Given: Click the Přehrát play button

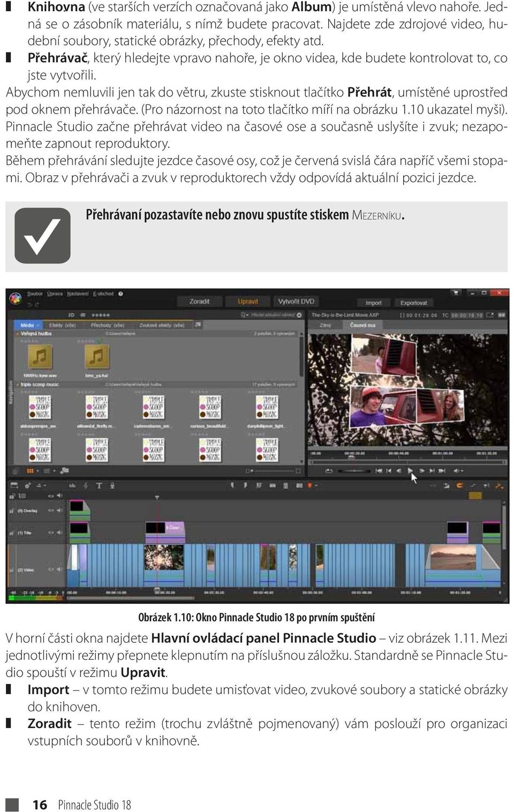Looking at the screenshot, I should (x=410, y=471).
